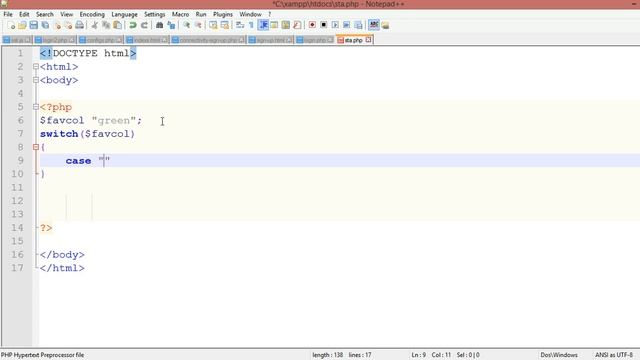Open the ? help menu
The height and width of the screenshot is (360, 640).
(269, 14)
